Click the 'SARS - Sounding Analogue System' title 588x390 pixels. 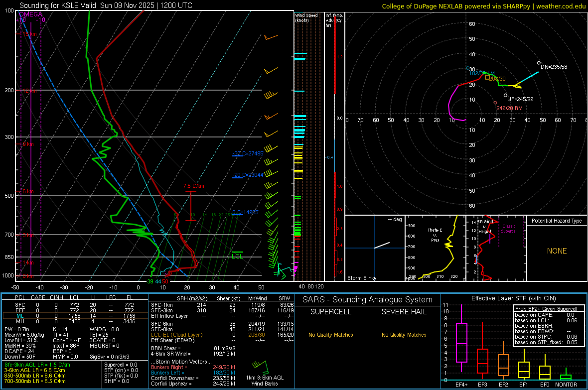pos(368,300)
